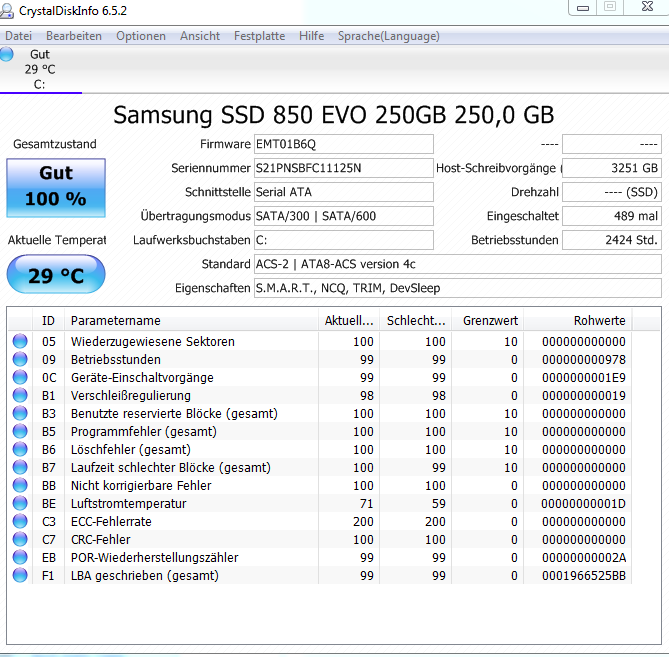This screenshot has height=657, width=669.
Task: Click raw value 0001966525BB
Action: click(x=584, y=576)
